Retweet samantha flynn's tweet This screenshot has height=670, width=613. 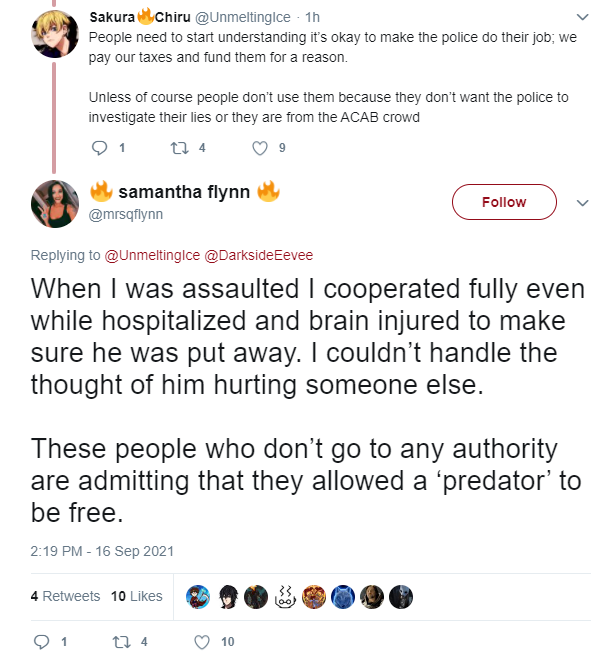(121, 642)
